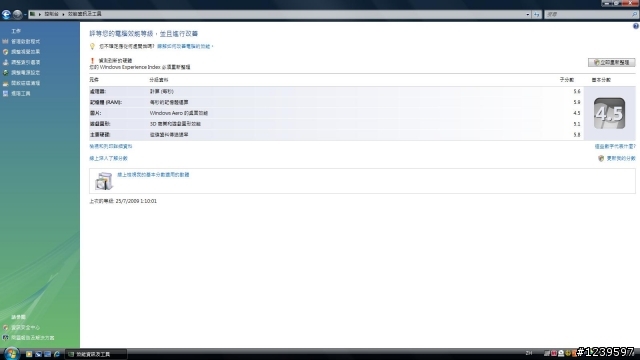Activate 效能資訊及工具 taskbar button
This screenshot has height=360, width=640.
point(97,354)
